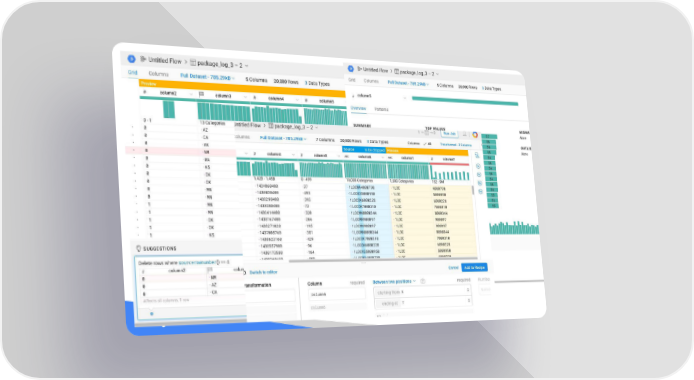Image resolution: width=694 pixels, height=380 pixels.
Task: Click the lightbulb icon beside Suggestions heading
Action: point(138,249)
